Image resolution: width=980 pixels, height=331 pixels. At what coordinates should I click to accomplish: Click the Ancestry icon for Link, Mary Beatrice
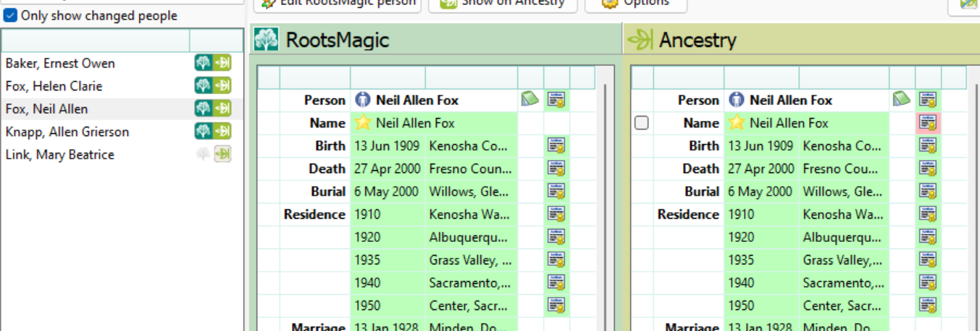pos(222,154)
